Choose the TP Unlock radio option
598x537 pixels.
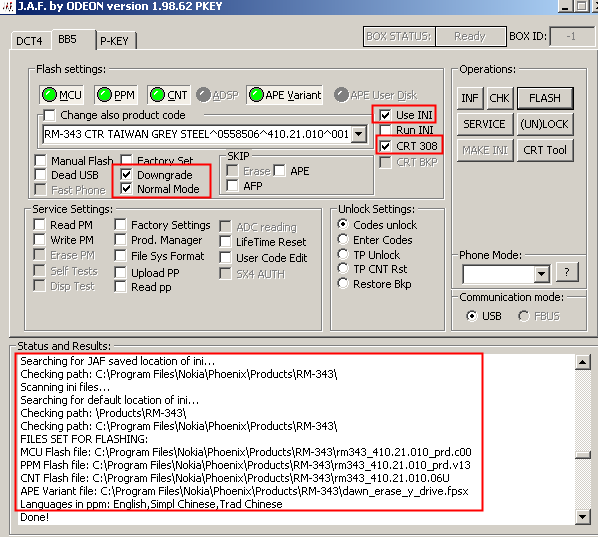coord(343,254)
